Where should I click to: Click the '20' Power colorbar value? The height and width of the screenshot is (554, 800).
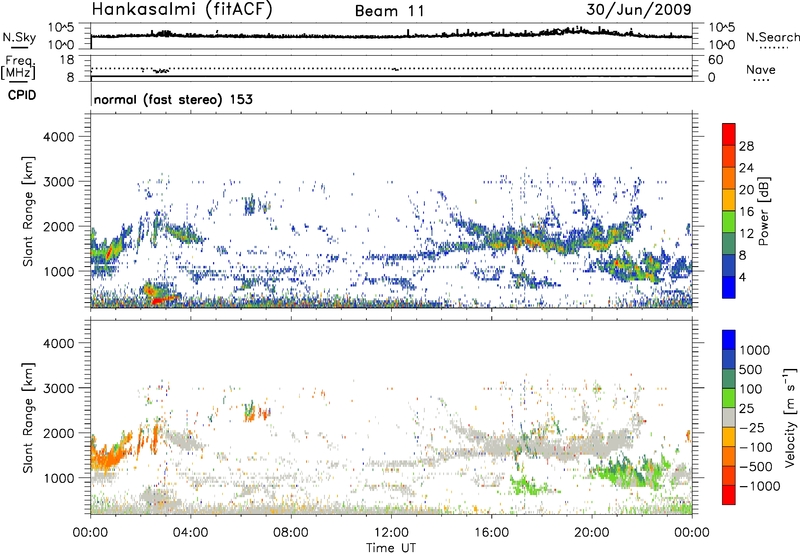(x=746, y=190)
